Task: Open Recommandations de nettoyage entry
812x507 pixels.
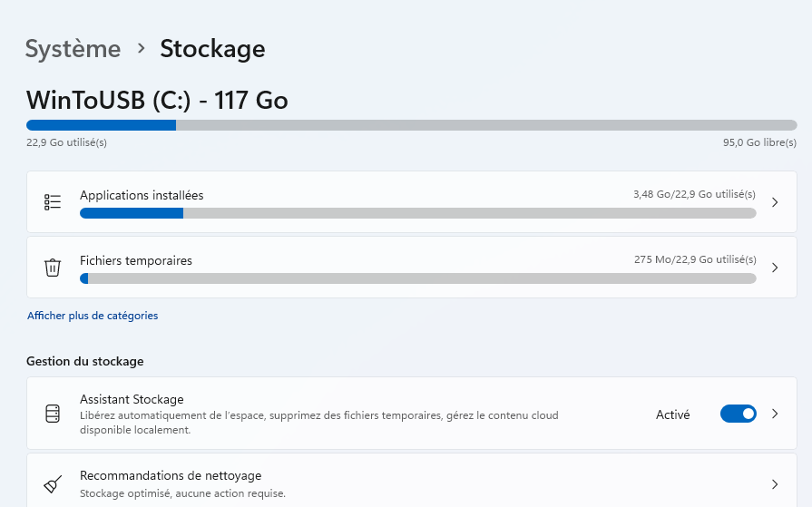Action: click(x=412, y=481)
